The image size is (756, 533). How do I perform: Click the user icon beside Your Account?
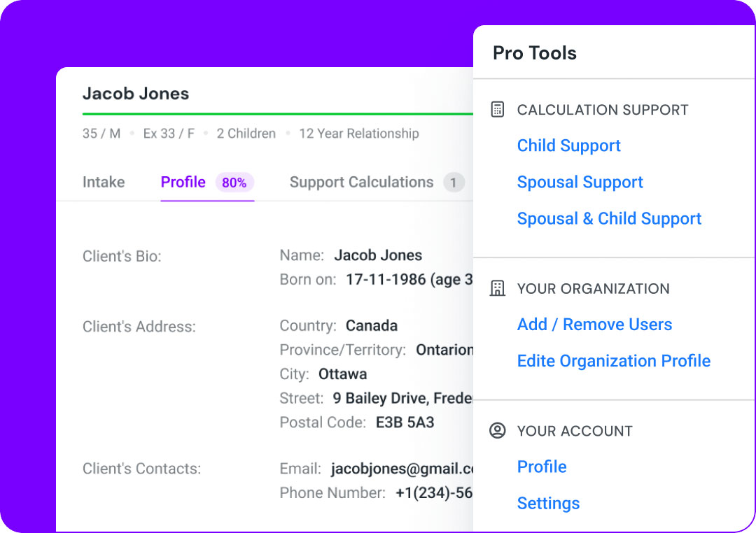click(x=498, y=431)
